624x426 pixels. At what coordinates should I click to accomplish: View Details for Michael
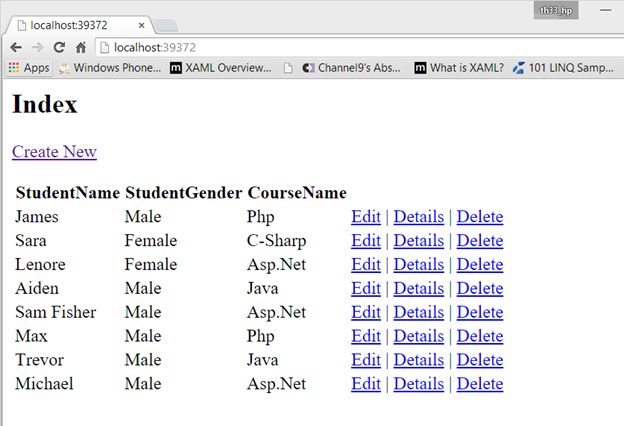click(419, 384)
